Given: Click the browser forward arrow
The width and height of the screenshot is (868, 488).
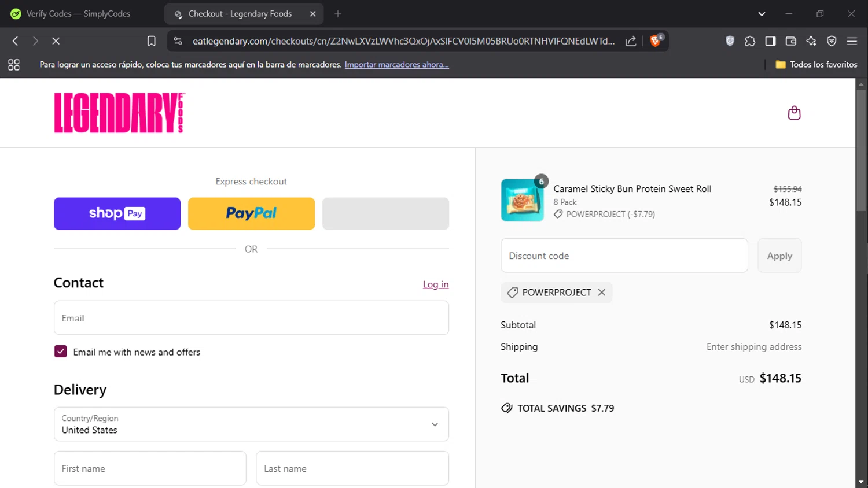Looking at the screenshot, I should click(x=35, y=41).
